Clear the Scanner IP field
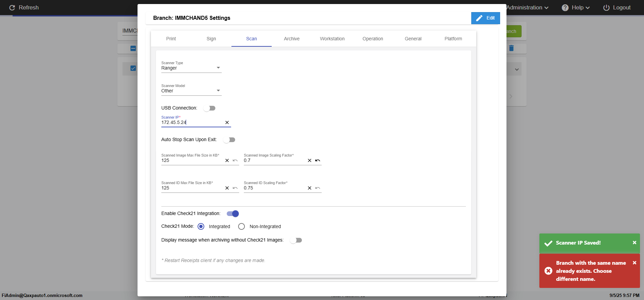Viewport: 644px width, 300px height. click(x=227, y=123)
